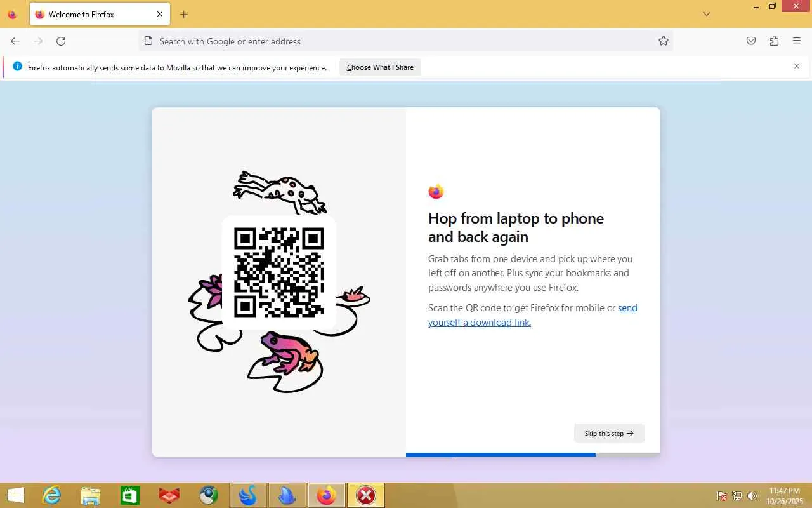Viewport: 812px width, 508px height.
Task: Click the blue info icon in the notification bar
Action: tap(17, 67)
